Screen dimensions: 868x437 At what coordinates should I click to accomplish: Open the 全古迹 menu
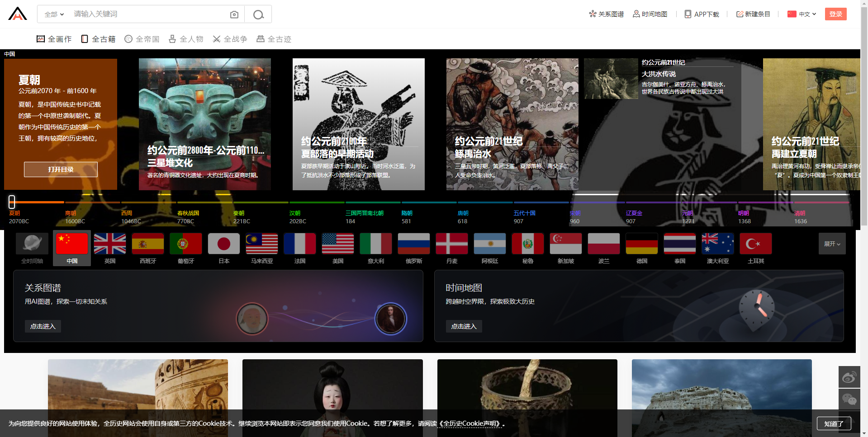click(x=274, y=39)
